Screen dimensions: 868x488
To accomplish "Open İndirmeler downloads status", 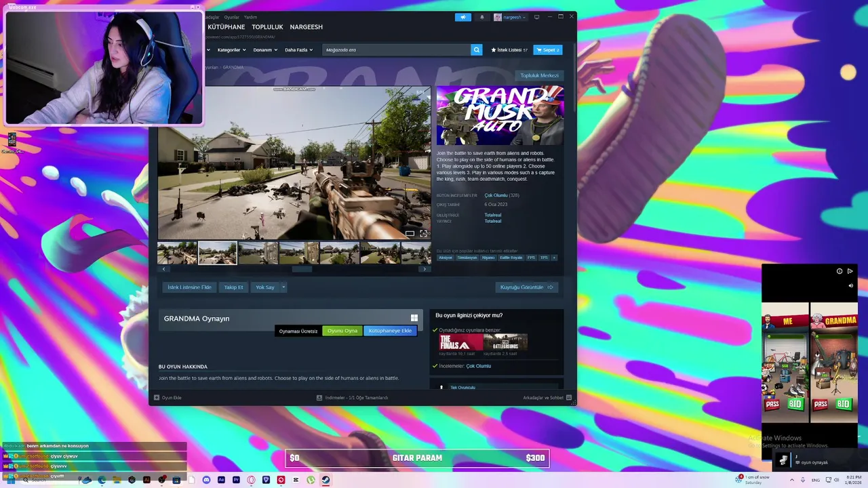I will [352, 398].
